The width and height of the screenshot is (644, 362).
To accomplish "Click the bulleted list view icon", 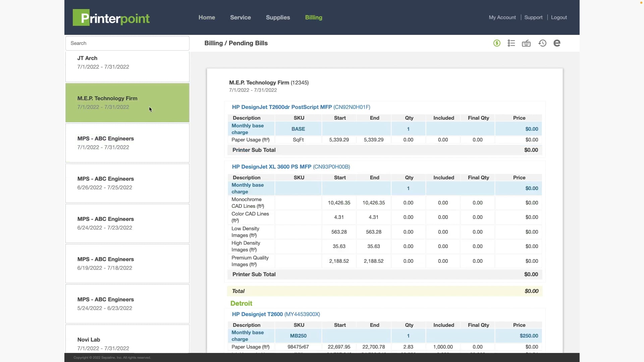I will tap(511, 43).
